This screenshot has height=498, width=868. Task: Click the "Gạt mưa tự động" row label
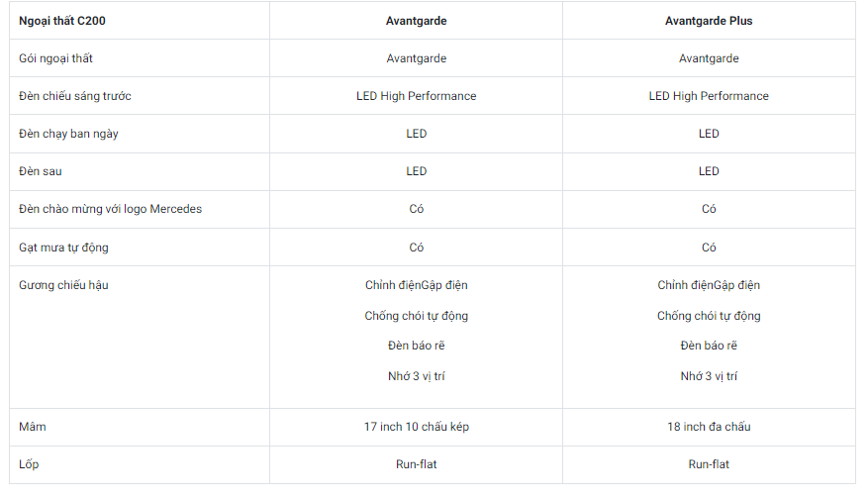click(x=63, y=248)
